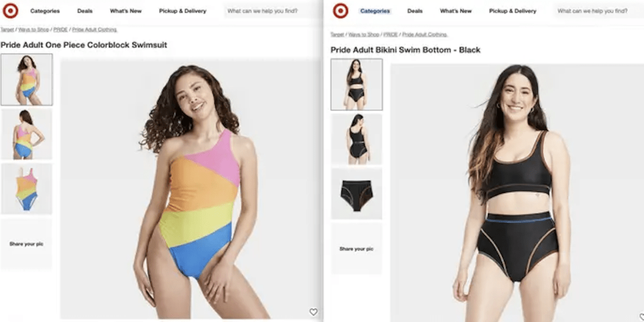
Task: Select back view thumbnail of colorblock swimsuit
Action: coord(27,134)
